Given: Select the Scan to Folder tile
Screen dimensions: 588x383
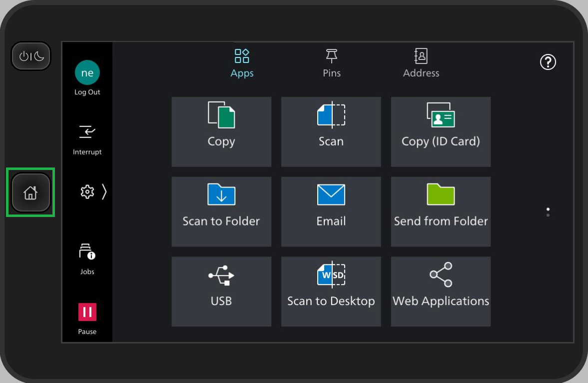Looking at the screenshot, I should [x=221, y=211].
